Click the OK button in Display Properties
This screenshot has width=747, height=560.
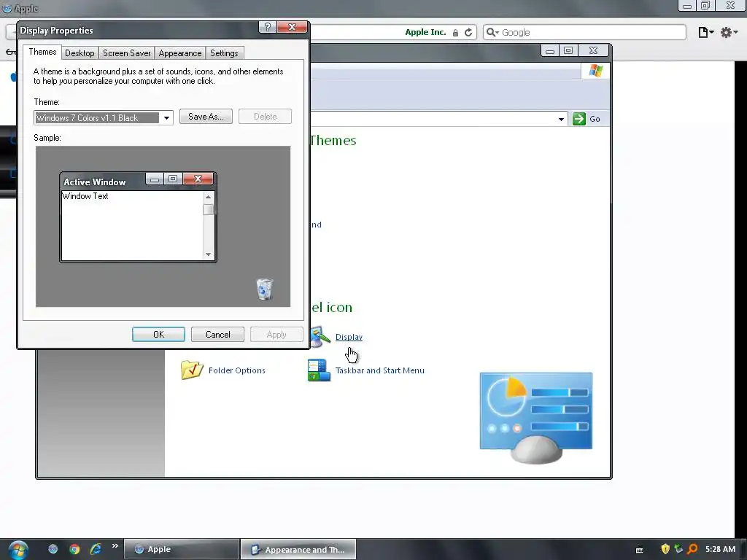coord(158,334)
